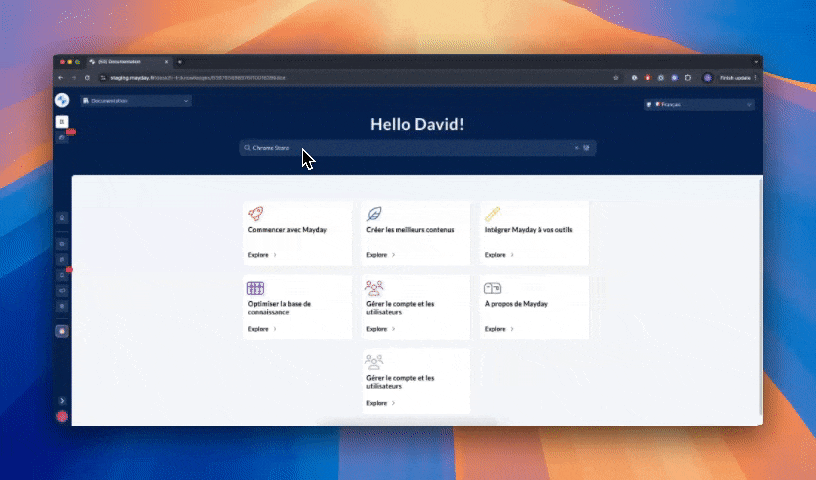The image size is (816, 480).
Task: Click the Mayday logo in the sidebar
Action: point(62,100)
